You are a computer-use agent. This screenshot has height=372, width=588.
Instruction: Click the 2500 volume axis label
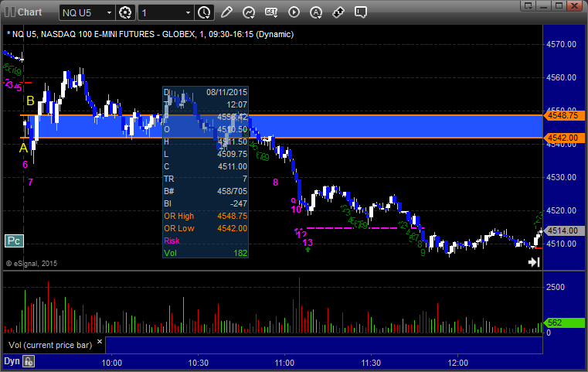coord(556,287)
